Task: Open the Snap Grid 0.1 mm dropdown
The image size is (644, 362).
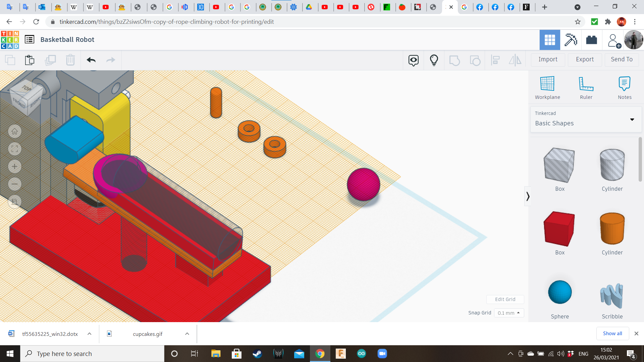Action: click(x=508, y=313)
